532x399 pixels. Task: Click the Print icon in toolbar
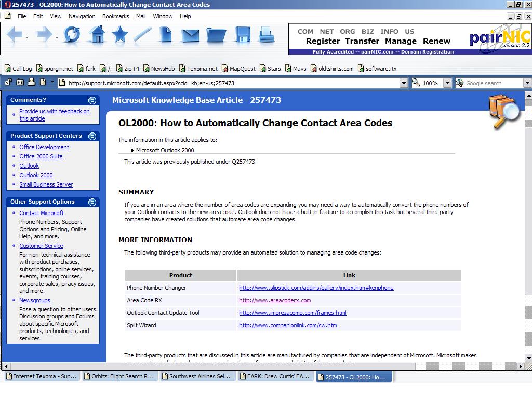coord(267,35)
